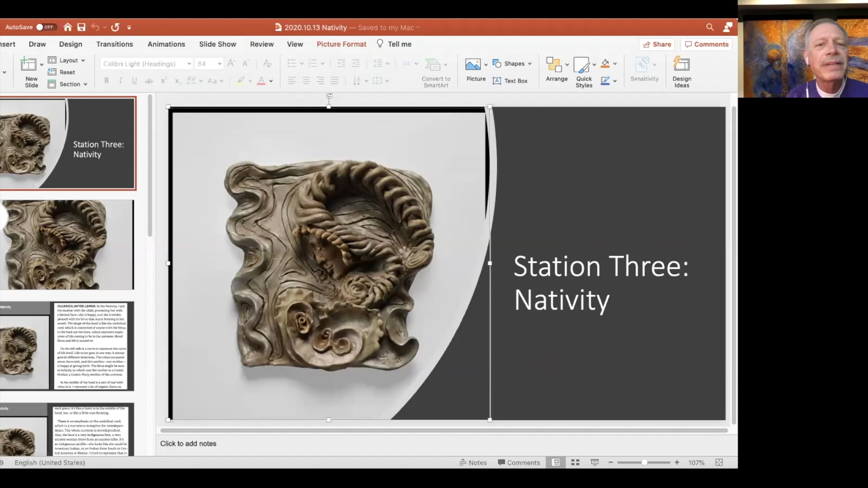Viewport: 868px width, 488px height.
Task: Click the home icon in title bar
Action: click(x=68, y=27)
